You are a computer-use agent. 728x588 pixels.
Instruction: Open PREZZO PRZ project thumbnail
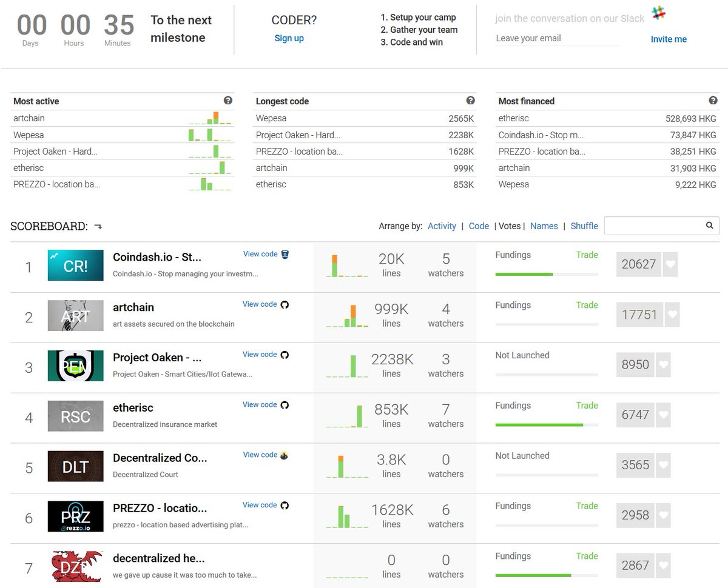[x=76, y=516]
